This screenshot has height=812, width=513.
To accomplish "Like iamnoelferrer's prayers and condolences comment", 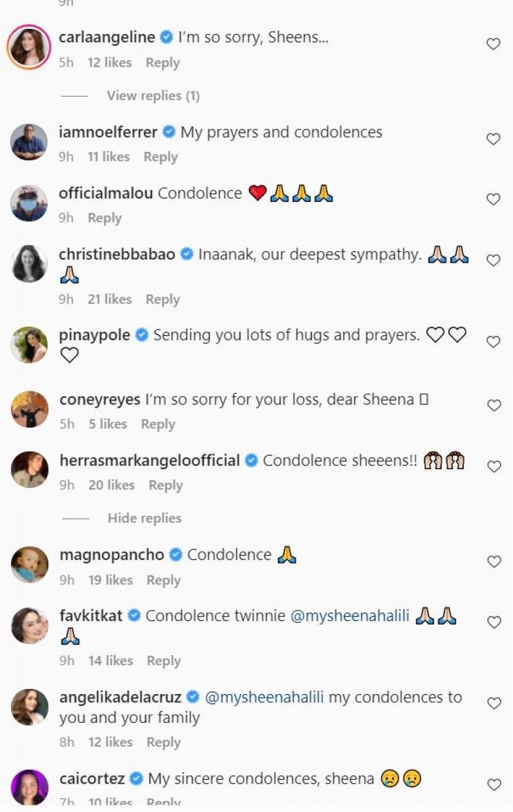I will 492,139.
